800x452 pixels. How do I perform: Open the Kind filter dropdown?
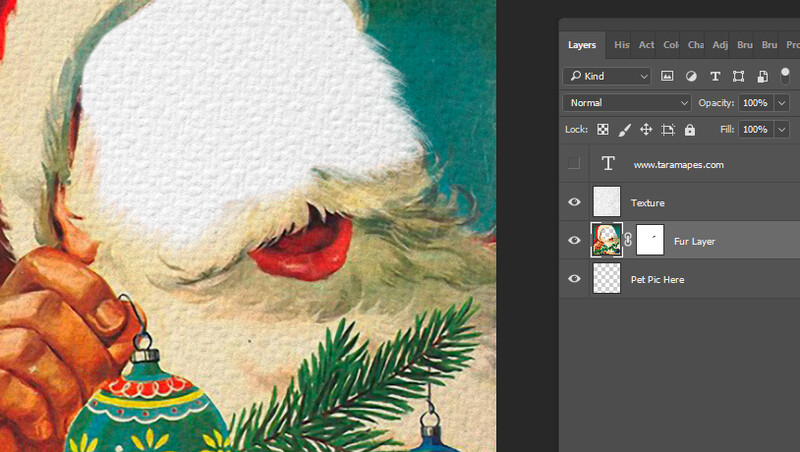[x=607, y=76]
